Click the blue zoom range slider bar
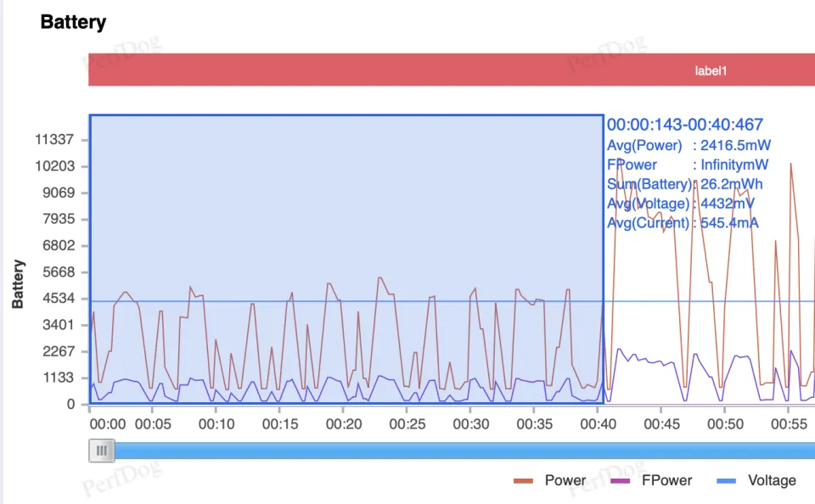This screenshot has height=504, width=815. tap(458, 451)
